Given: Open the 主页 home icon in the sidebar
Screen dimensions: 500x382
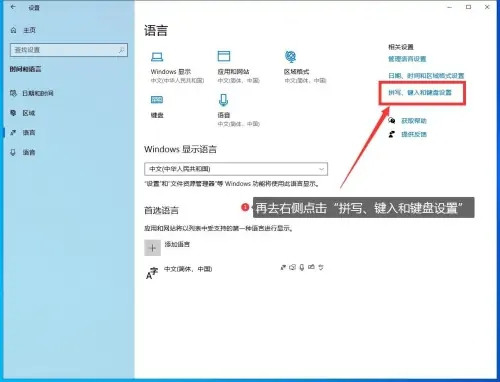Looking at the screenshot, I should click(14, 30).
